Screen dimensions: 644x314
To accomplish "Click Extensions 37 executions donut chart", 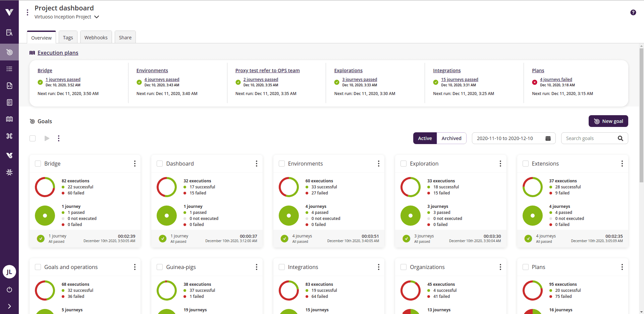I will point(533,187).
